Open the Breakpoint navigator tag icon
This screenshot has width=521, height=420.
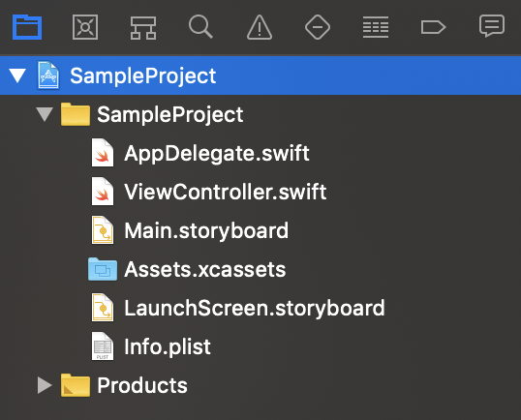click(x=433, y=27)
